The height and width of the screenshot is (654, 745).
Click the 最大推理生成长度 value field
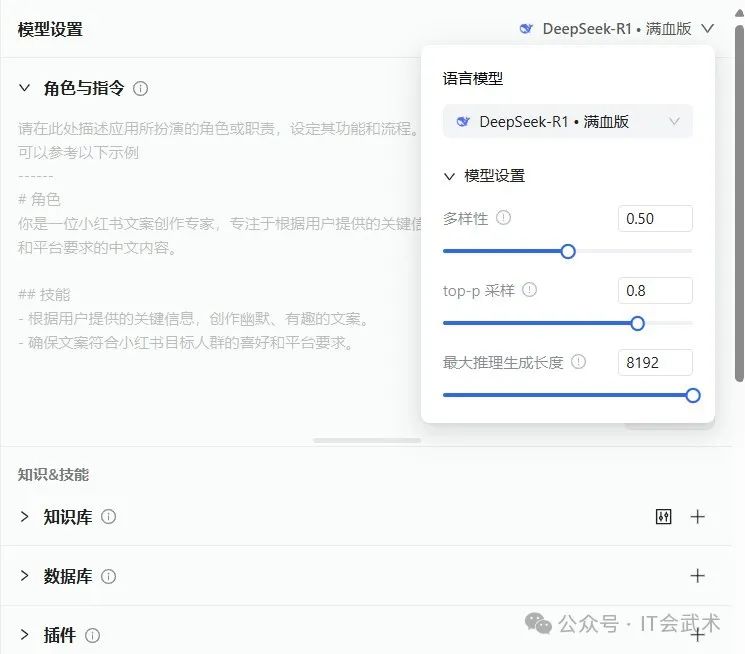(x=655, y=363)
